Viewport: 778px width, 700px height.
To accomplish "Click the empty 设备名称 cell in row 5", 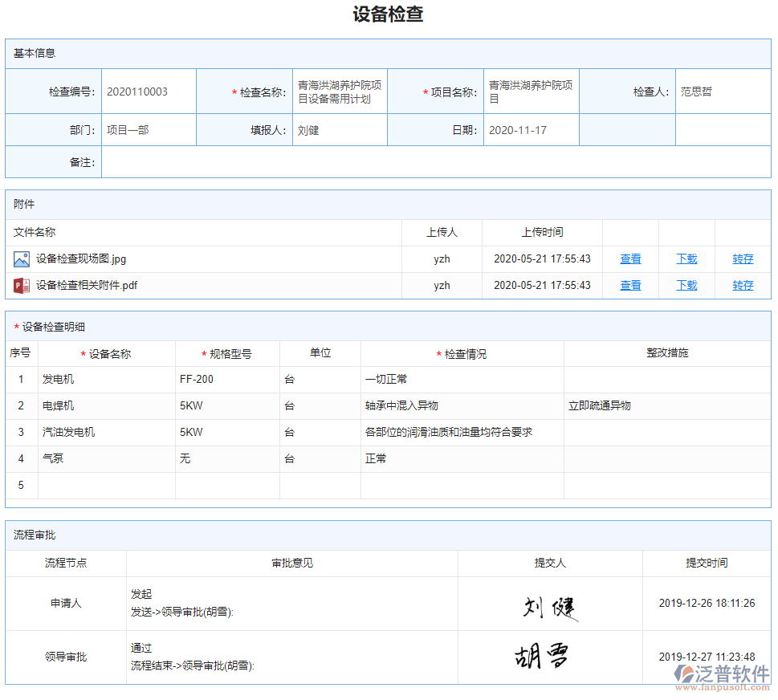I will [106, 485].
